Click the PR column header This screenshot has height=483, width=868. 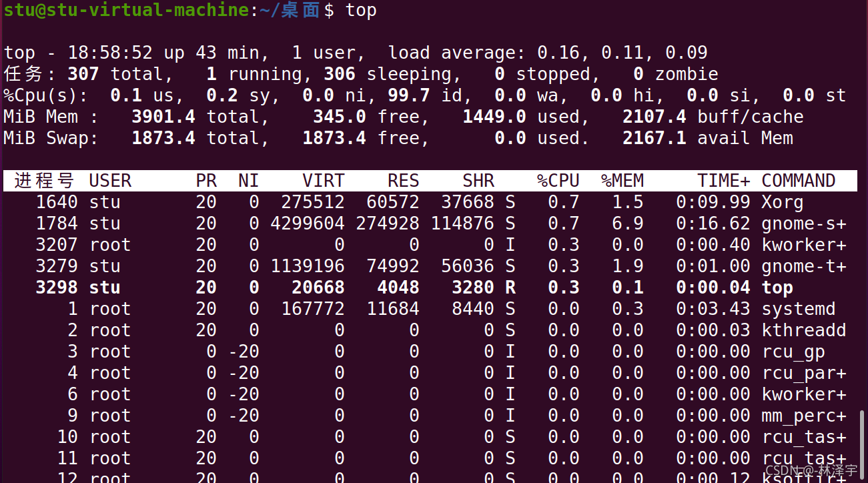206,181
